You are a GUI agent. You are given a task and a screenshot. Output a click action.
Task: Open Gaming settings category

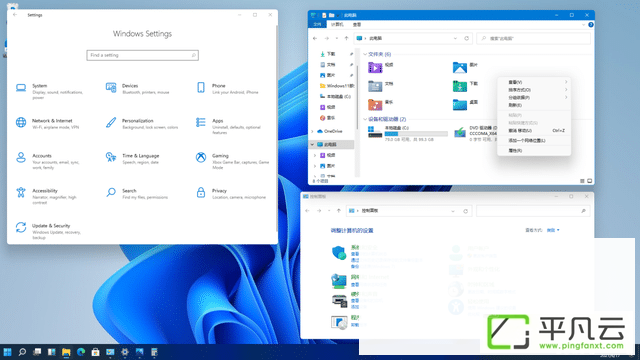tap(233, 161)
